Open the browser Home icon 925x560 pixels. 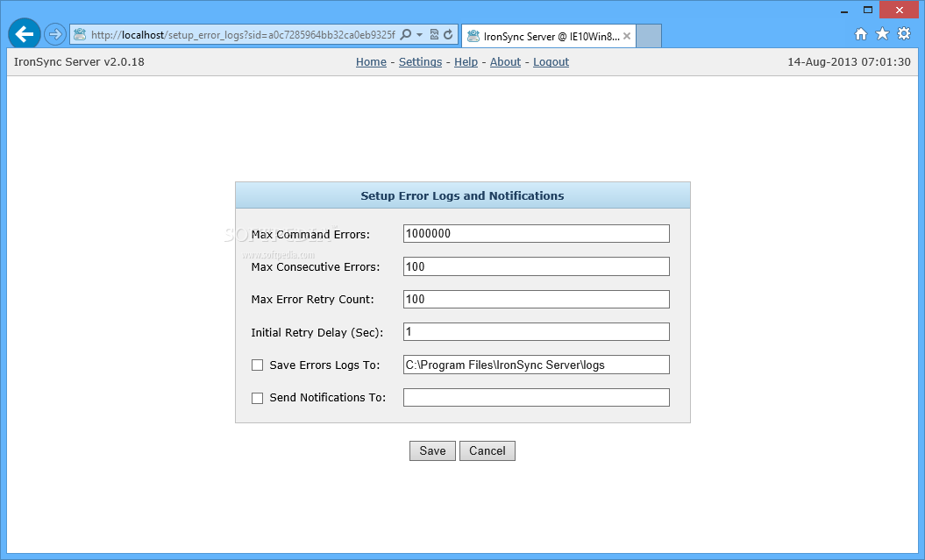[861, 33]
